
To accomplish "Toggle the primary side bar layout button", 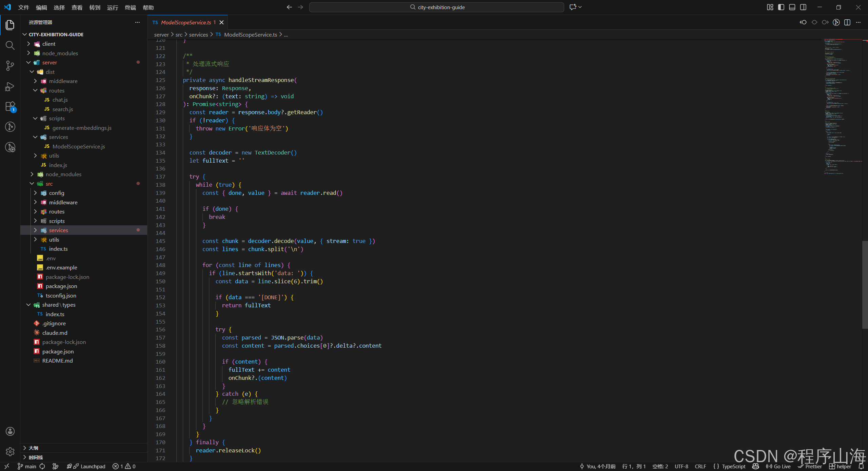I will (781, 7).
